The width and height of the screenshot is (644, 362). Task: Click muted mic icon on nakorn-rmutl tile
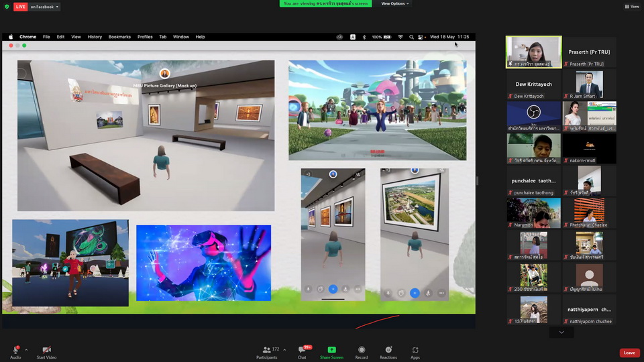566,160
